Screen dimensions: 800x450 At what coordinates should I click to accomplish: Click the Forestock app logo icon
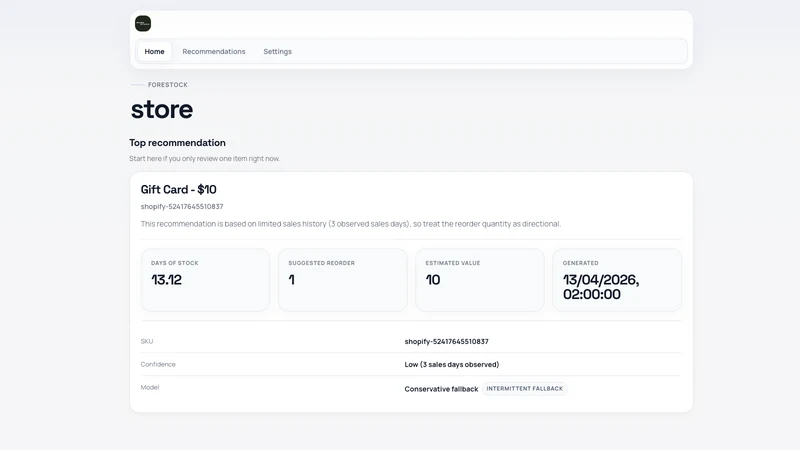pos(143,23)
